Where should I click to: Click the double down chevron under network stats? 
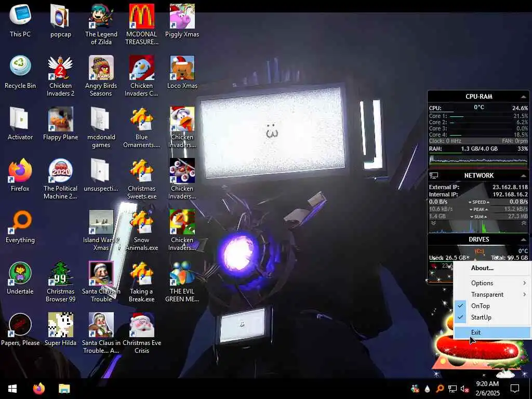click(x=433, y=223)
